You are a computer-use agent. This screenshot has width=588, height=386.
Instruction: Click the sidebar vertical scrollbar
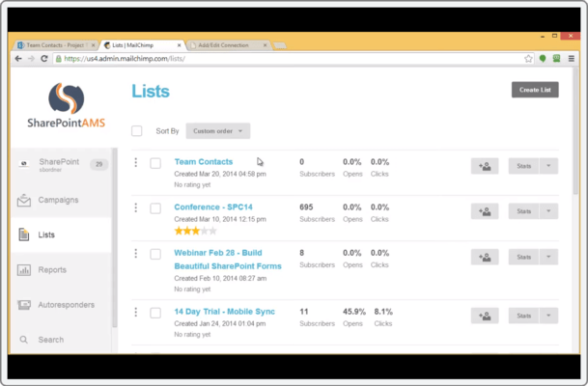tap(115, 238)
